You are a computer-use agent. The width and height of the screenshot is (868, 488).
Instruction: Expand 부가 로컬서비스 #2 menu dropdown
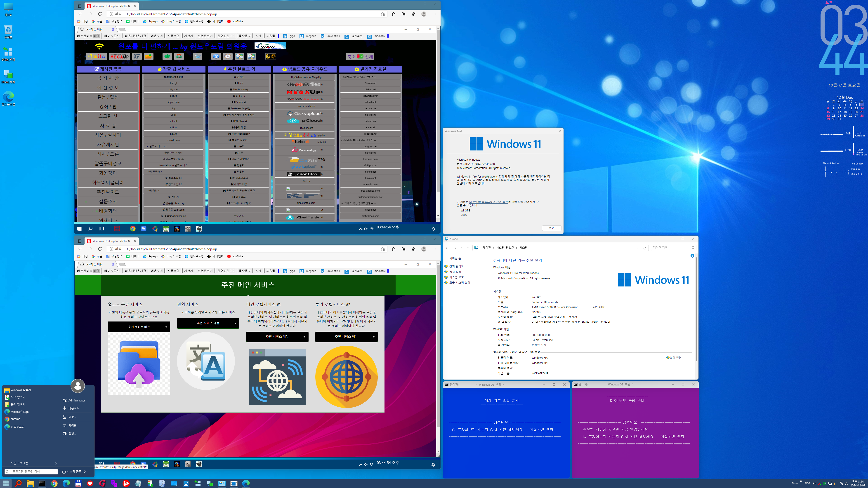tap(346, 336)
